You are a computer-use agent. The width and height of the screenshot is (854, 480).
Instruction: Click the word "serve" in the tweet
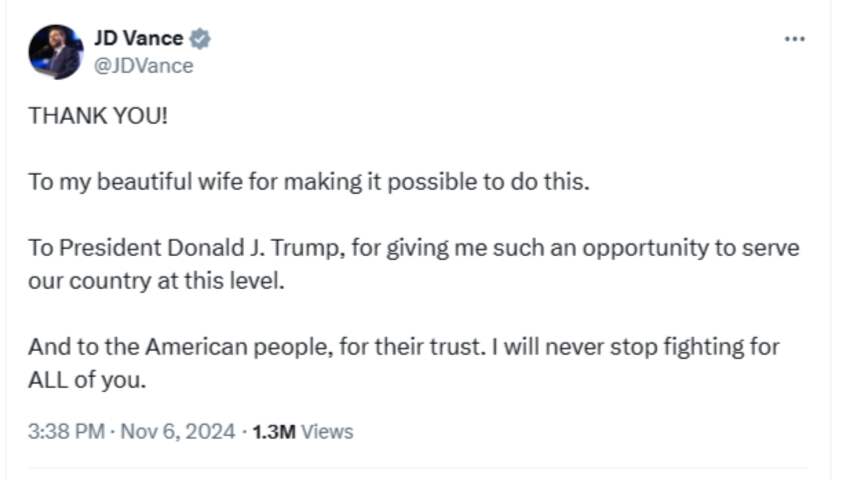coord(777,249)
